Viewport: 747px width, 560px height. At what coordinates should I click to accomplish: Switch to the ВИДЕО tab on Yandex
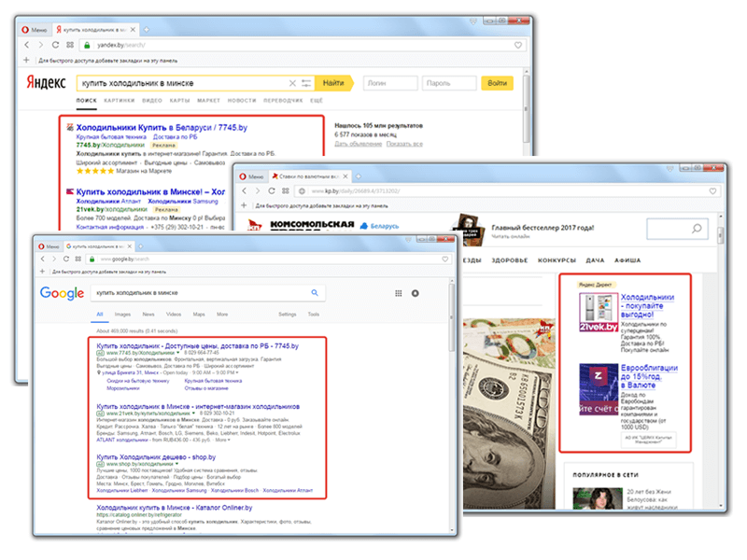(152, 101)
